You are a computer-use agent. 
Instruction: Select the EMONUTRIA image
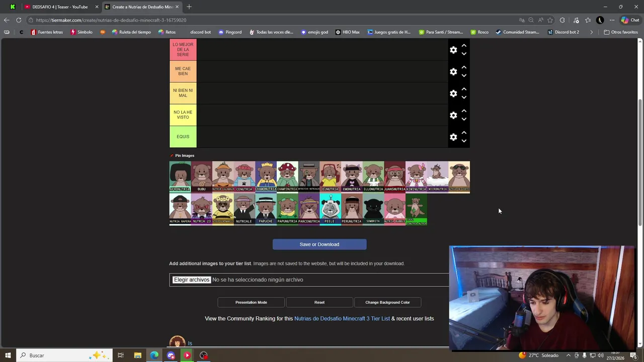coord(352,176)
